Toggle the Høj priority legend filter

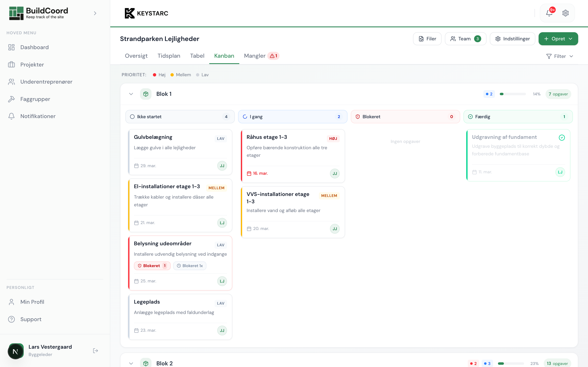(159, 75)
